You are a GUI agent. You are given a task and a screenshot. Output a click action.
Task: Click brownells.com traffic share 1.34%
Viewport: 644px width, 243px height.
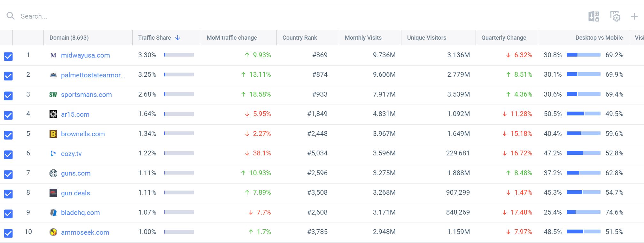click(147, 134)
